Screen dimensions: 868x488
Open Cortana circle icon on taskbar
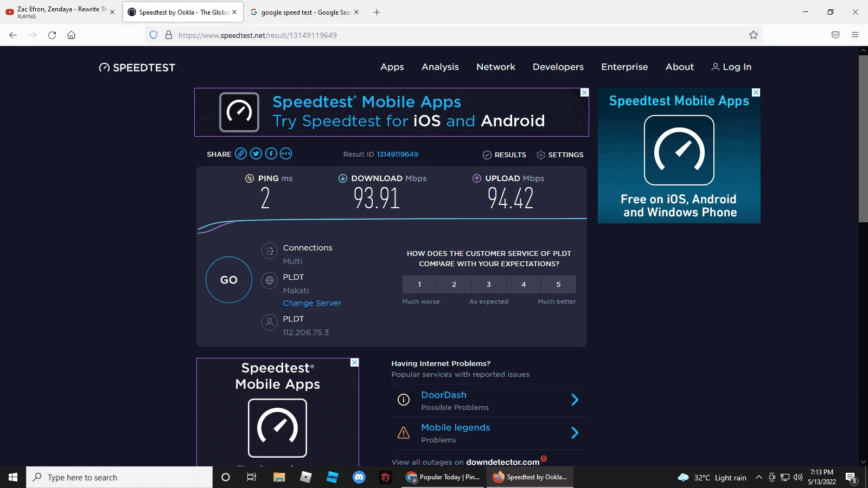pyautogui.click(x=226, y=477)
